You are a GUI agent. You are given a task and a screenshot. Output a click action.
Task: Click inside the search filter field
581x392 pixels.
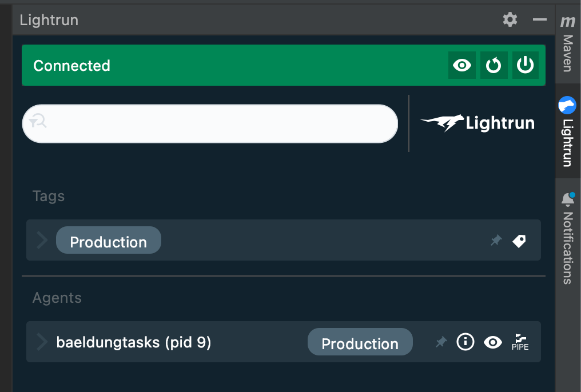[210, 123]
